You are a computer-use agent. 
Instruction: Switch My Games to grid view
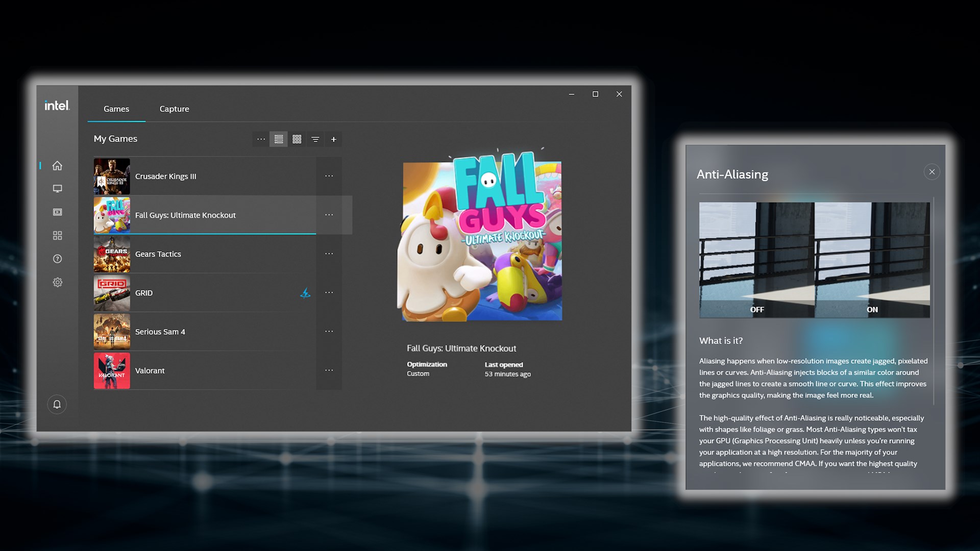[297, 139]
